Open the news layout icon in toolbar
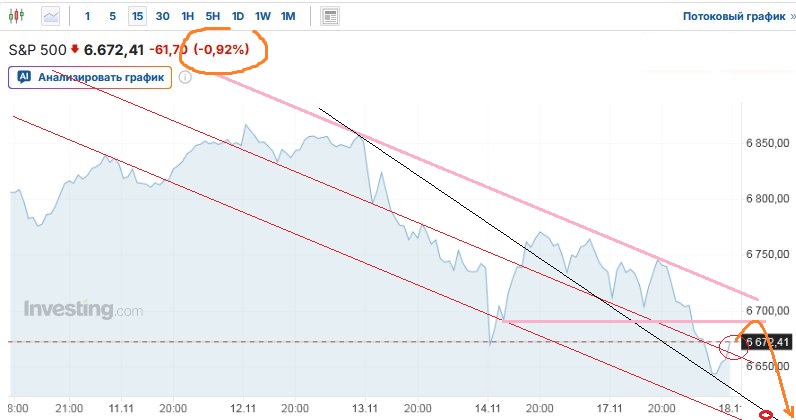The height and width of the screenshot is (420, 796). click(x=331, y=16)
